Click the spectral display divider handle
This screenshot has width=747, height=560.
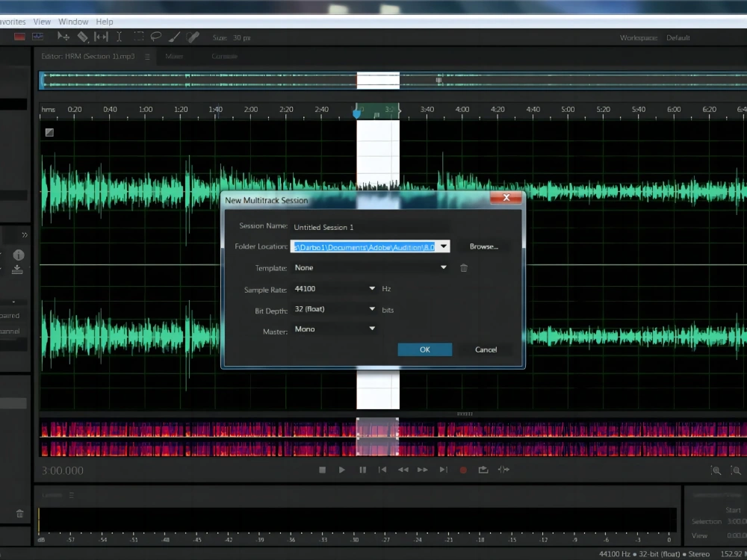tap(465, 414)
